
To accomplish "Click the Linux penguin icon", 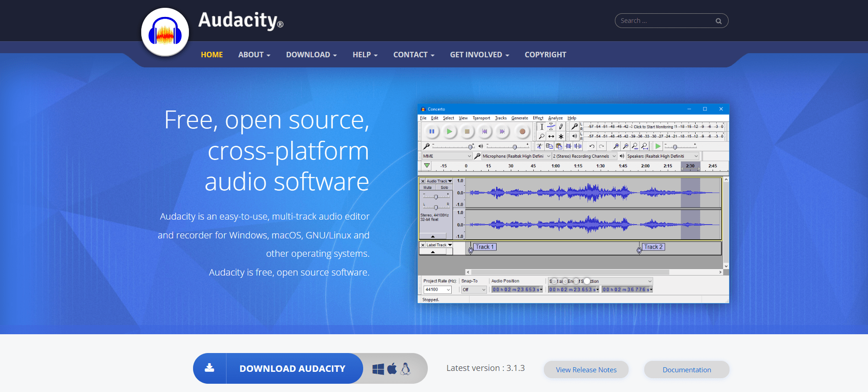I will (x=405, y=369).
